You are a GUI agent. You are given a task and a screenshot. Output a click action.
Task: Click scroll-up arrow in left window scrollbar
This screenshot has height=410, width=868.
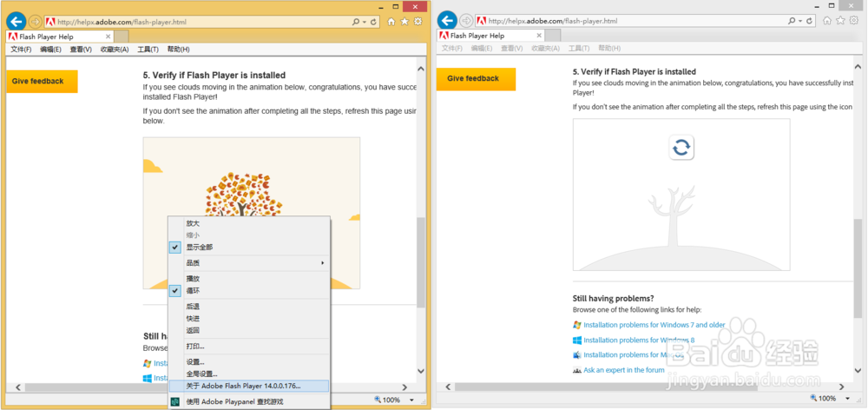[x=421, y=69]
